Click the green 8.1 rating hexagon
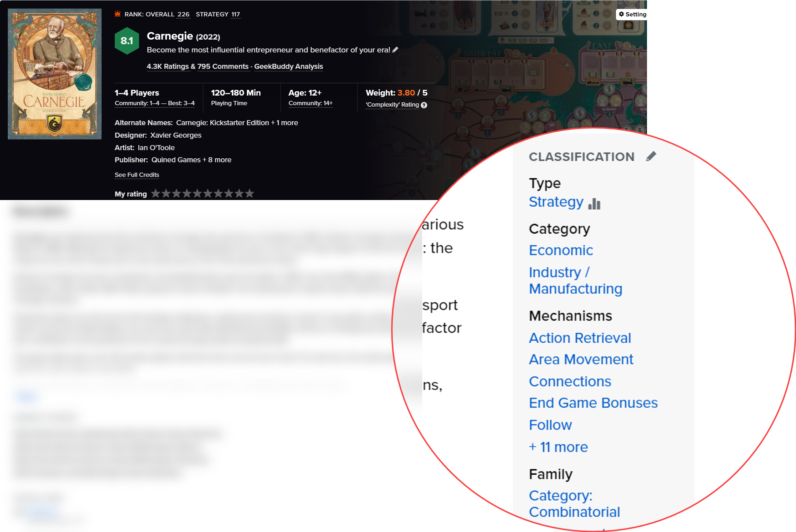796x532 pixels. point(127,41)
